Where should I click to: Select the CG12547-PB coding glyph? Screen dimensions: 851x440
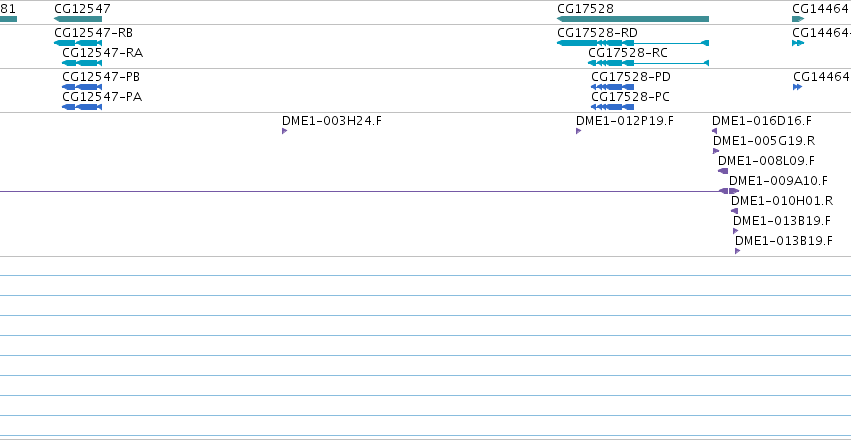coord(82,87)
